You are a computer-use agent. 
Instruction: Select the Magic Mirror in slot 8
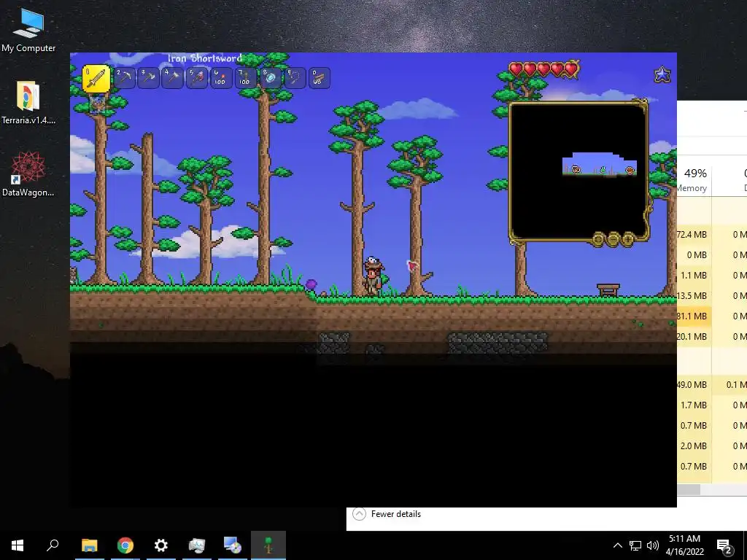click(x=270, y=78)
